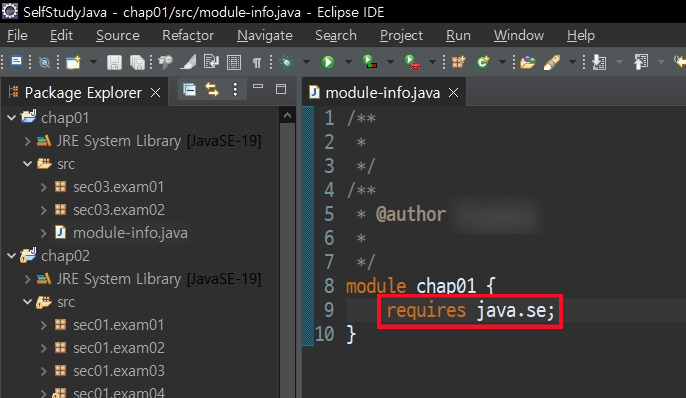
Task: Collapse the chap02 project node
Action: coord(12,256)
